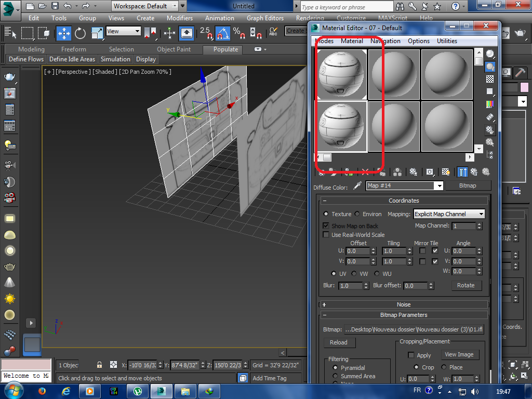Open the Modifiers menu
This screenshot has height=399, width=532.
pyautogui.click(x=179, y=18)
